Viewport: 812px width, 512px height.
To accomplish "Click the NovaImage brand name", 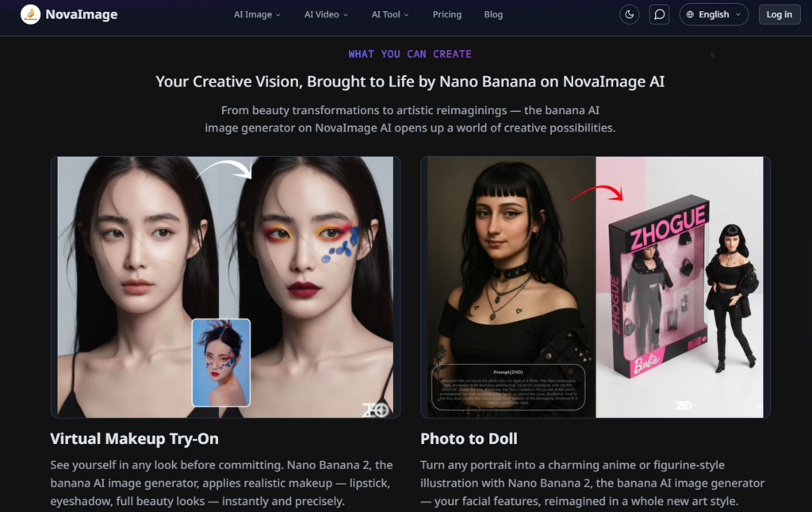I will coord(82,14).
